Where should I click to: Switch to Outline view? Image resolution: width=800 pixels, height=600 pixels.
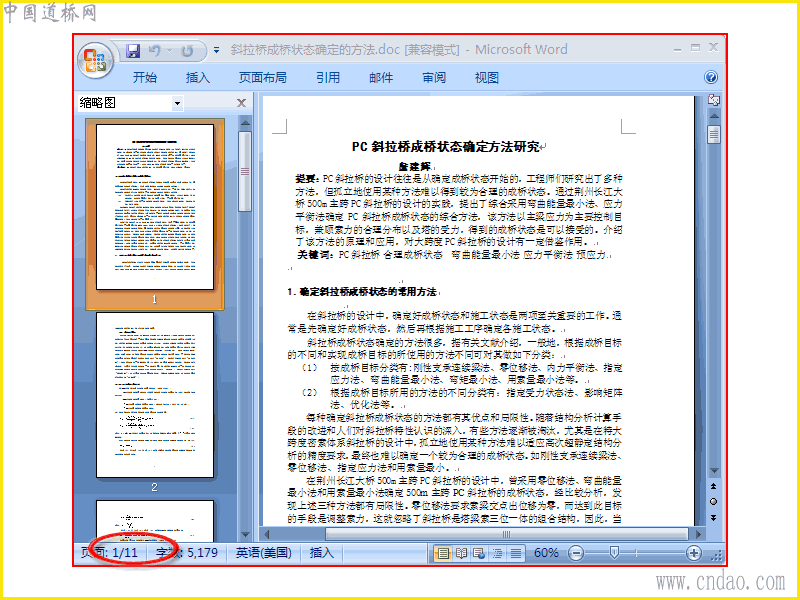[x=497, y=553]
